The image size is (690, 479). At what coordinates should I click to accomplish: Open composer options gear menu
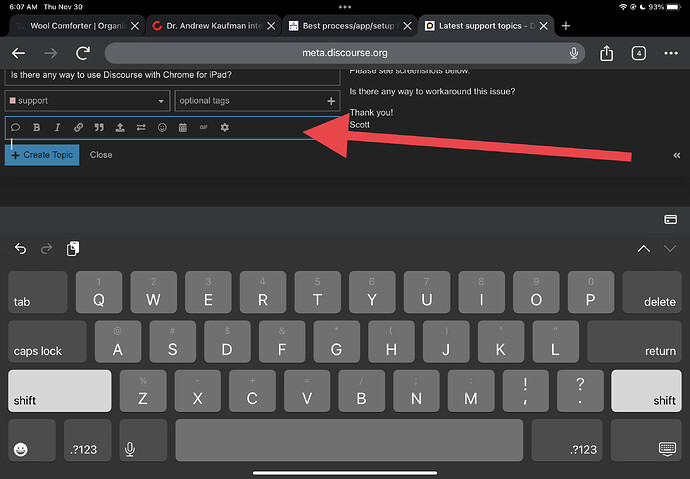tap(224, 128)
